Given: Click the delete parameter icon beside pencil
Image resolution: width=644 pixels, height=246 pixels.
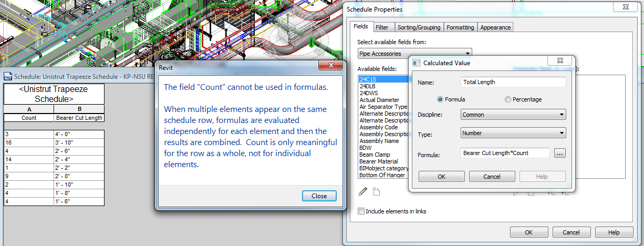Looking at the screenshot, I should pyautogui.click(x=375, y=192).
